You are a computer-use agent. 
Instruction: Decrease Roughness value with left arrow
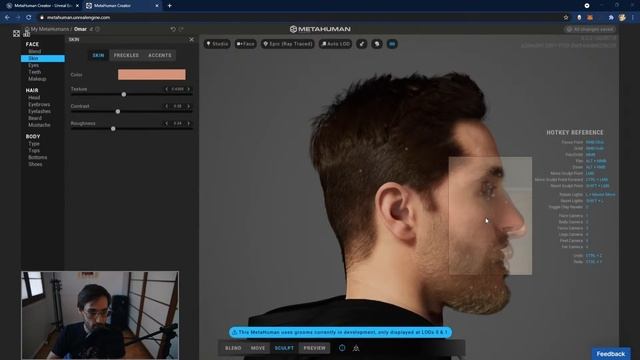(x=167, y=123)
